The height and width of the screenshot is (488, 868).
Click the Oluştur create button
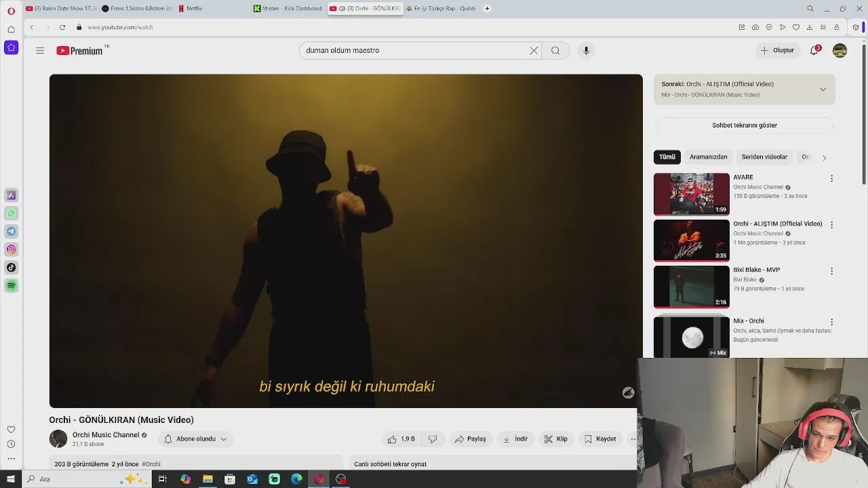point(776,50)
